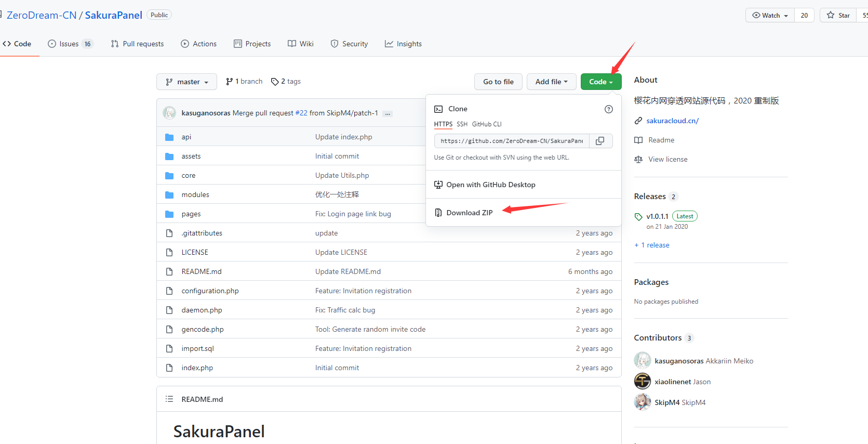The image size is (868, 444).
Task: Open the Insights tab
Action: (x=403, y=44)
